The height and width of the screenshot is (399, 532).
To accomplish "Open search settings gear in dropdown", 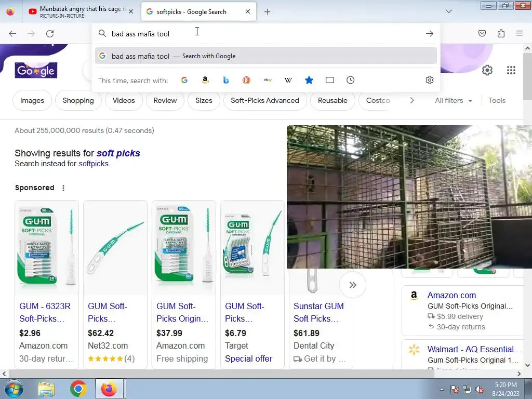I will [430, 80].
